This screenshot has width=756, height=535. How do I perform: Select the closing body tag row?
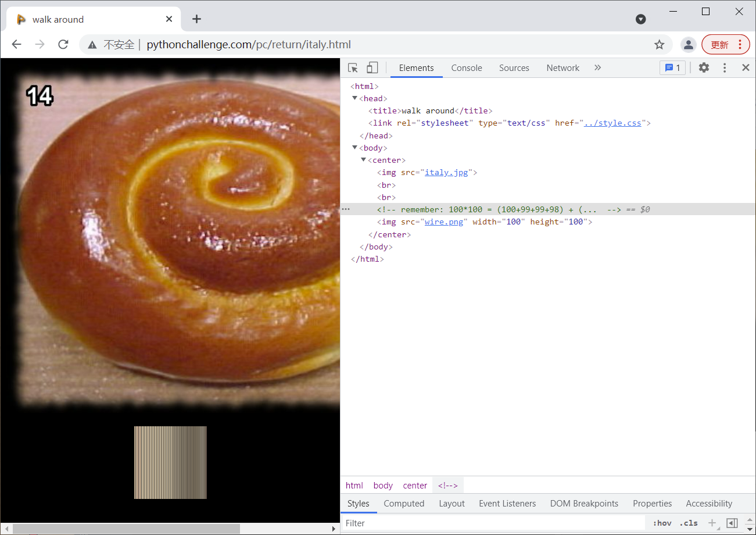[376, 247]
